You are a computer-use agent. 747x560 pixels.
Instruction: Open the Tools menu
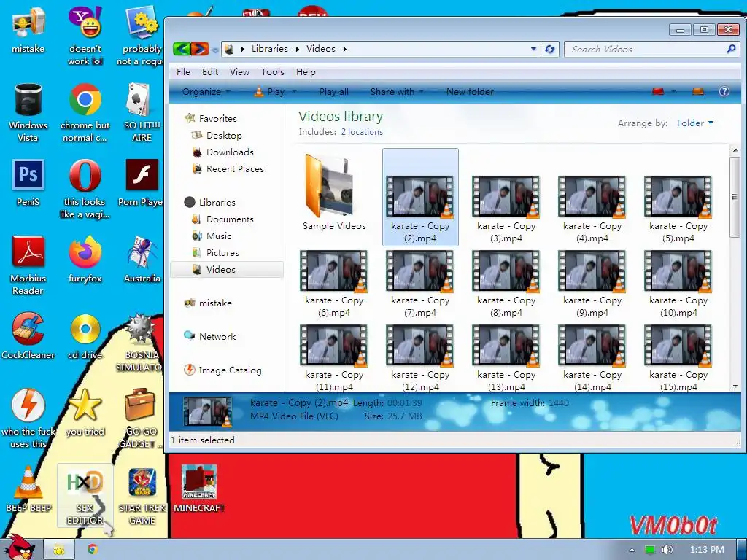[x=273, y=72]
